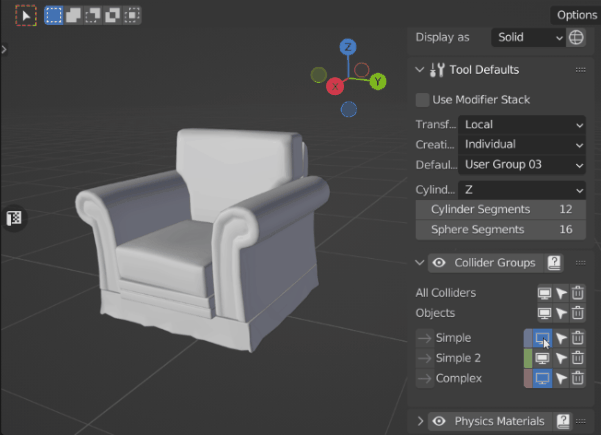Click the Physics Materials panel drag handle
Viewport: 601px width, 435px height.
(580, 421)
